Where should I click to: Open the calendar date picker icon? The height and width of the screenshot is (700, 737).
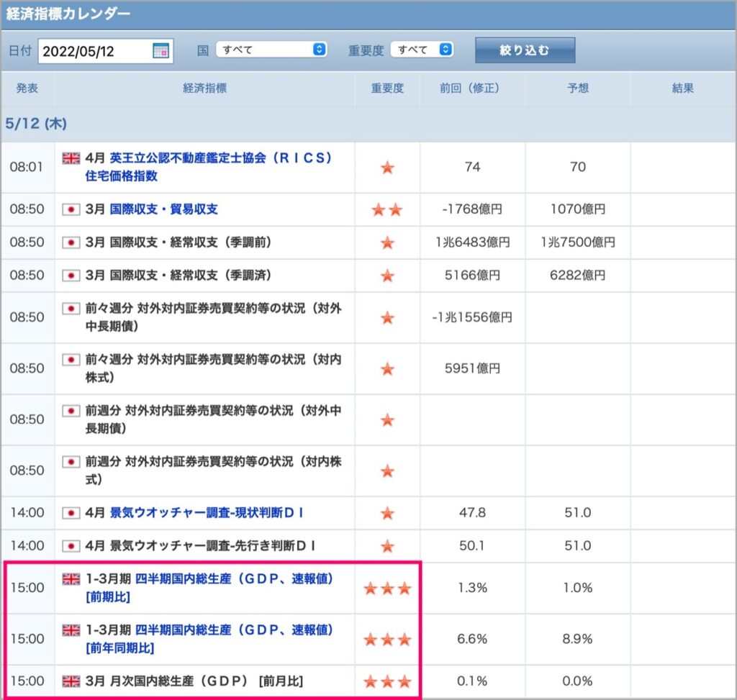point(160,50)
